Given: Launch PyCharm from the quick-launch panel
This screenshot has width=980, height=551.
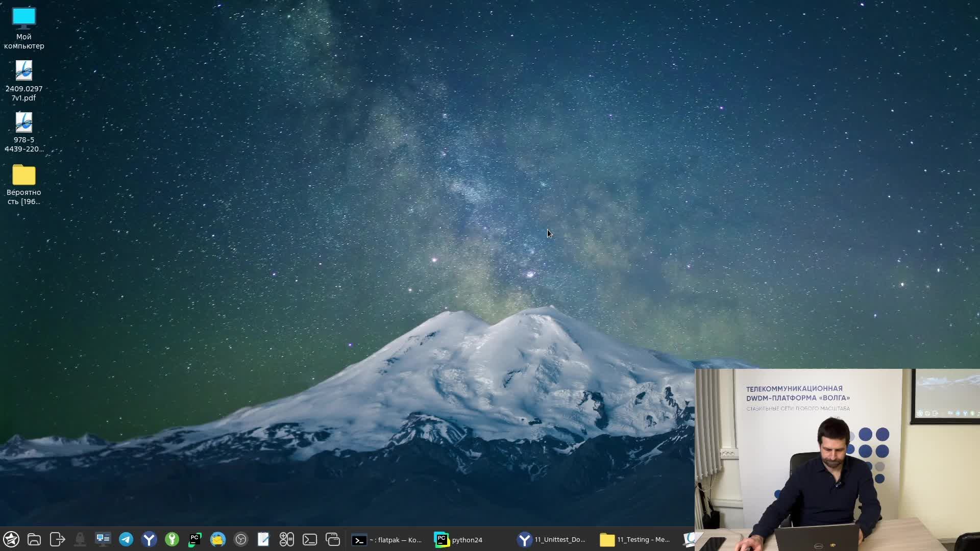Looking at the screenshot, I should click(195, 539).
